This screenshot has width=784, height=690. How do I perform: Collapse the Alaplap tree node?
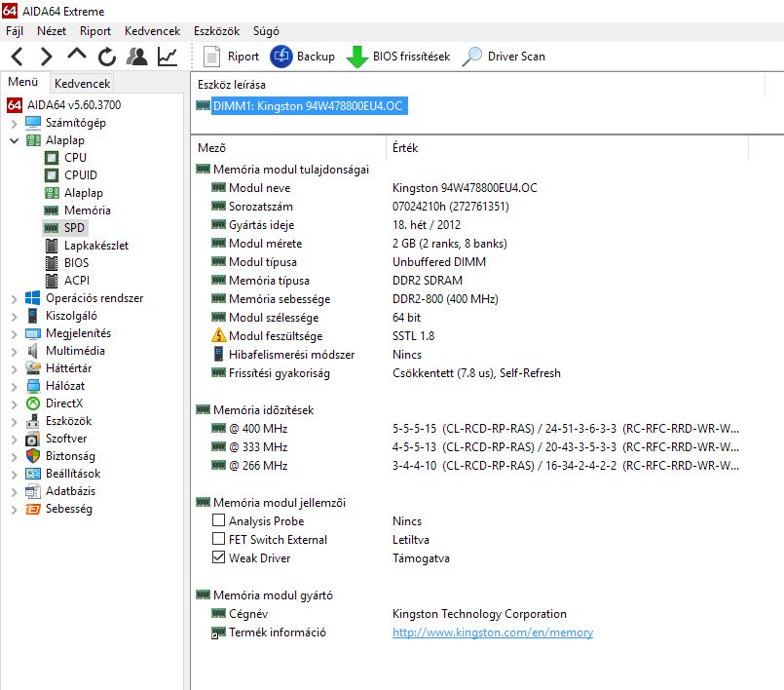(14, 140)
